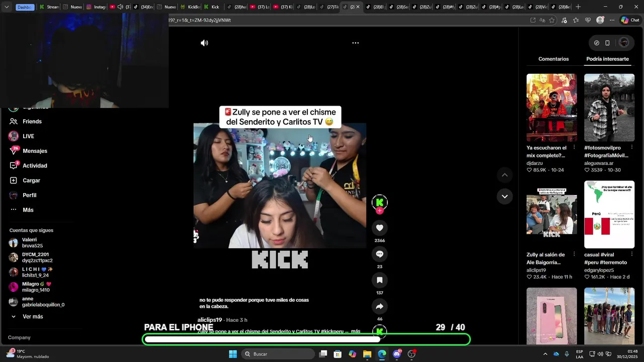
Task: Open aliclips19 author name below video
Action: coord(210,320)
